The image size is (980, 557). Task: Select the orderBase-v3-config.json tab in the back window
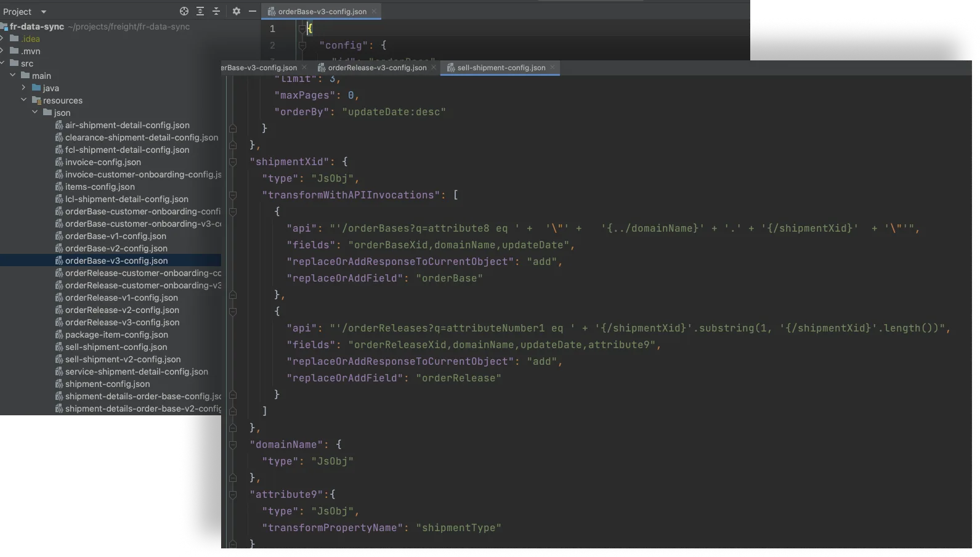[x=322, y=12]
